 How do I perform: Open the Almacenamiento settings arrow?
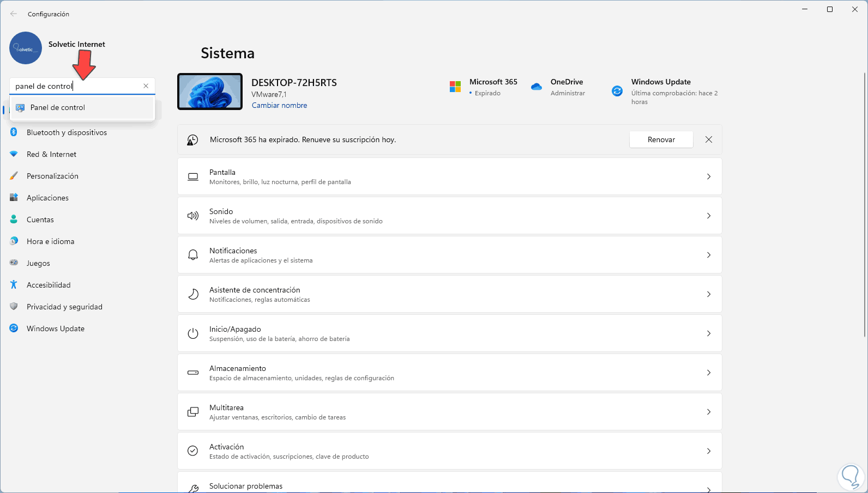click(709, 373)
